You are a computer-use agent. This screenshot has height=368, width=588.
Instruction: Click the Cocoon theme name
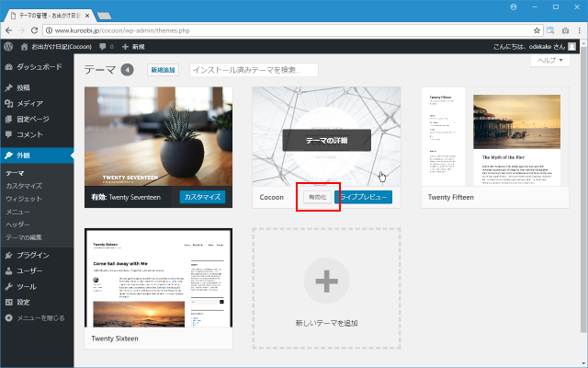point(272,197)
